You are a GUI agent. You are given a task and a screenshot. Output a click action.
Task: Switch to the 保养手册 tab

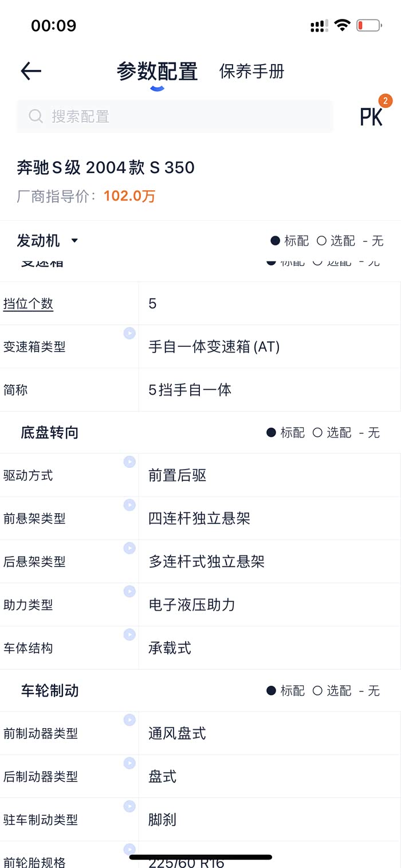pos(251,72)
